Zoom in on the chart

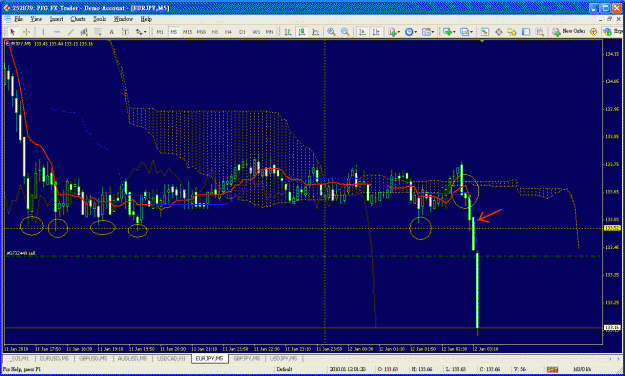(331, 32)
